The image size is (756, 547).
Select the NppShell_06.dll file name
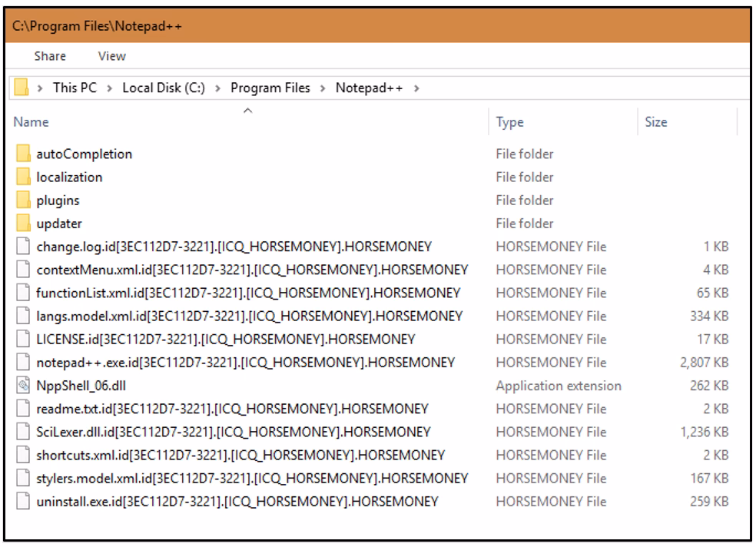coord(81,386)
